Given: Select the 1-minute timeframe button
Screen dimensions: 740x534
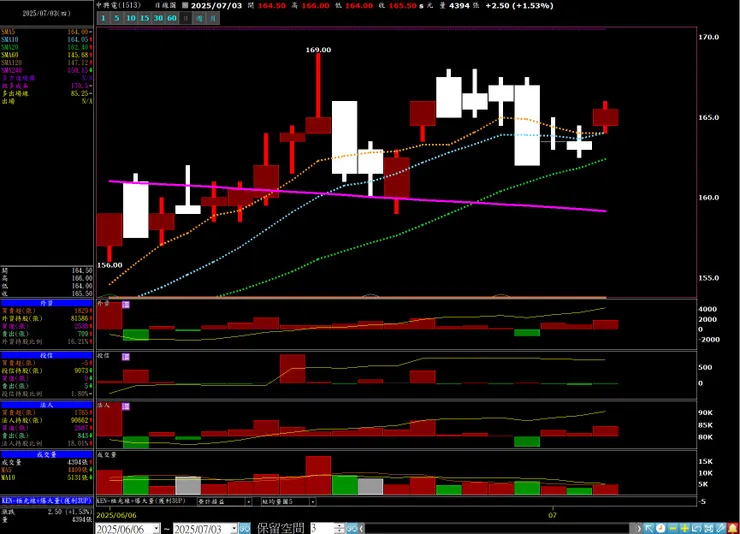Looking at the screenshot, I should (103, 18).
